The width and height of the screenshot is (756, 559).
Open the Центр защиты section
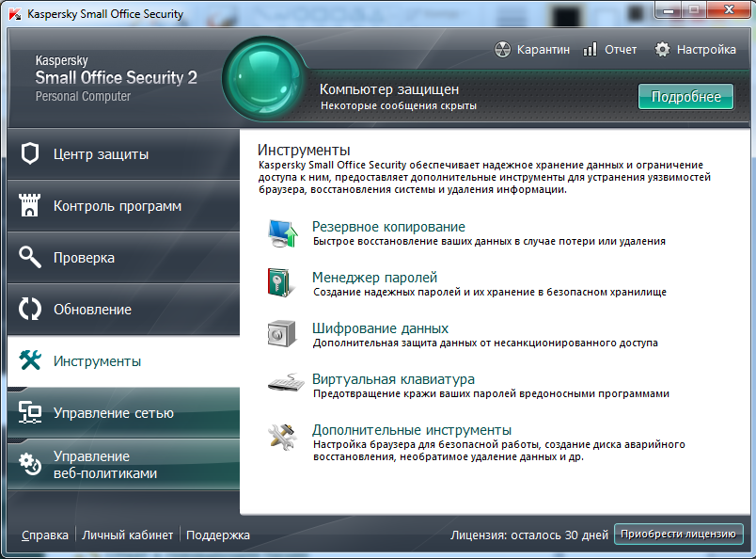pos(123,154)
